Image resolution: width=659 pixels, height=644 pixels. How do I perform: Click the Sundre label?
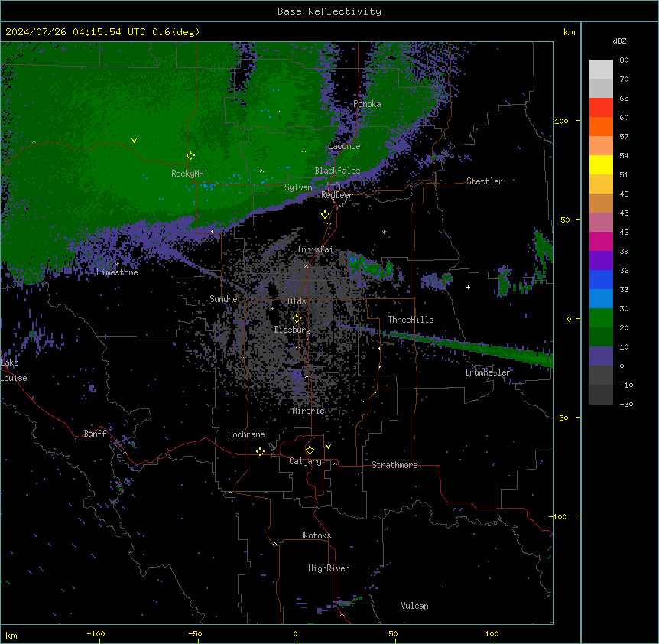[223, 299]
